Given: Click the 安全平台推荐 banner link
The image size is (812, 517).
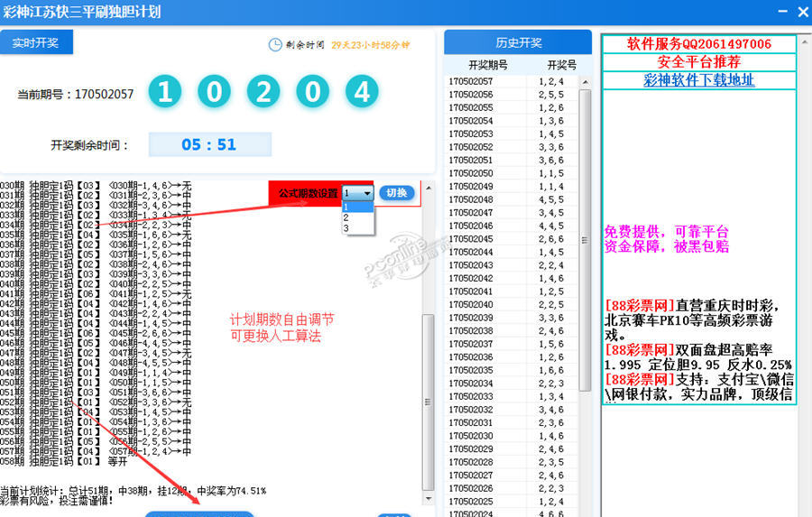Looking at the screenshot, I should point(699,62).
